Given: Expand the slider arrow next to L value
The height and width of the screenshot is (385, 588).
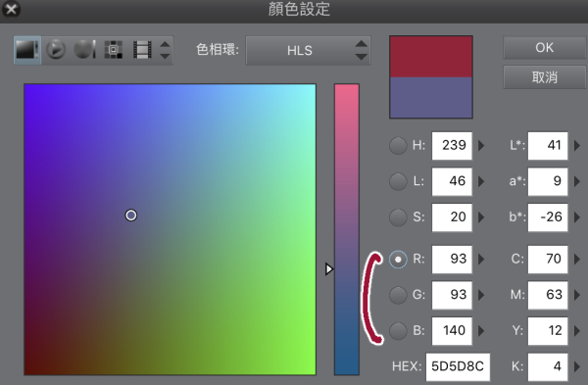Looking at the screenshot, I should tap(481, 181).
